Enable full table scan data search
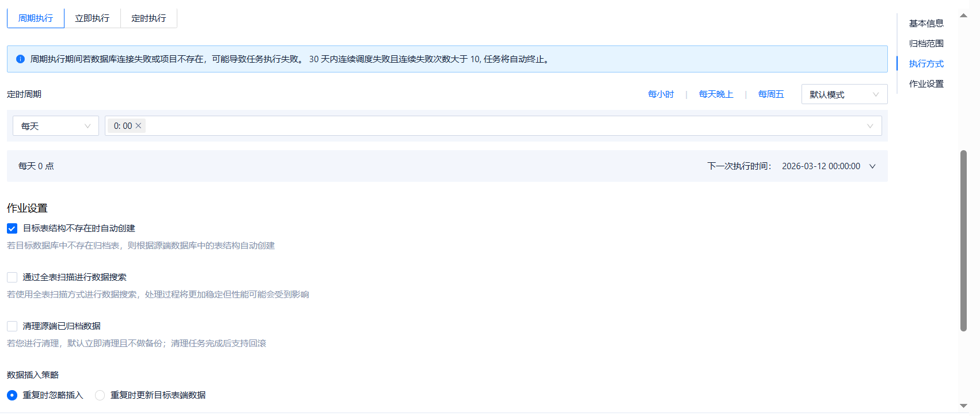The width and height of the screenshot is (980, 416). tap(12, 277)
